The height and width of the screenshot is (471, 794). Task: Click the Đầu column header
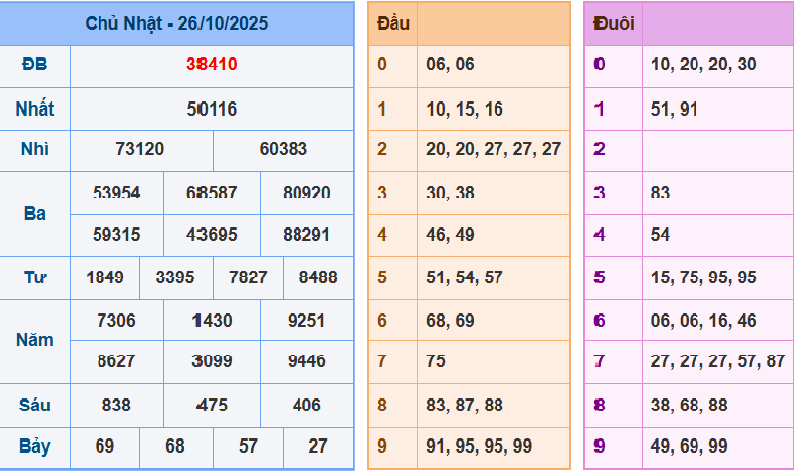click(x=393, y=23)
